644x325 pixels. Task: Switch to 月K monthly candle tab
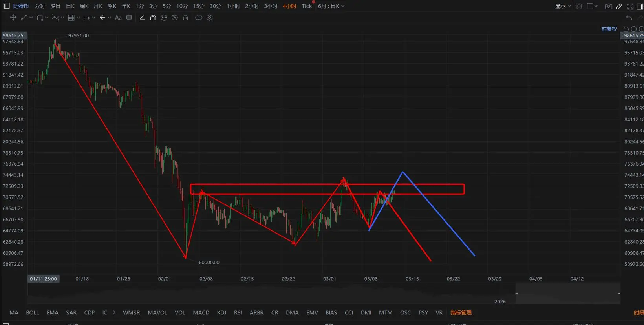click(98, 6)
